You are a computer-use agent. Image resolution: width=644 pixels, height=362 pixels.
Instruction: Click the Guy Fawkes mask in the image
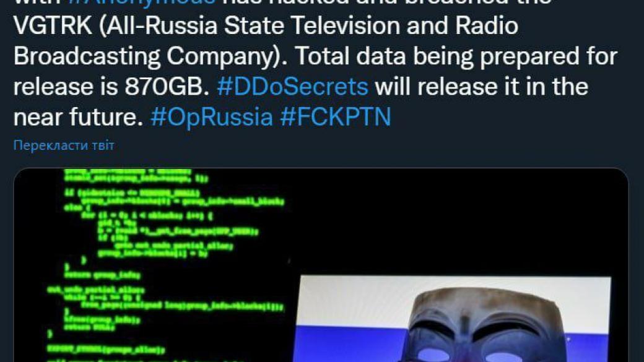click(485, 325)
